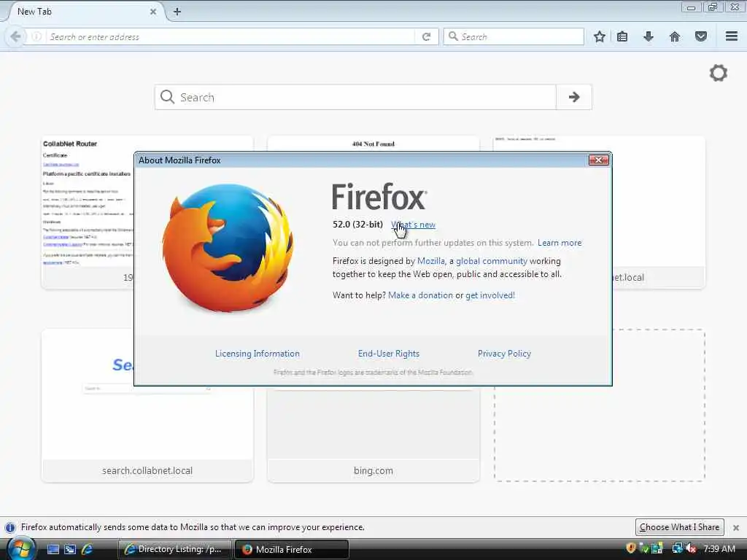Follow the Mozilla link in dialog
The width and height of the screenshot is (747, 560).
point(430,261)
